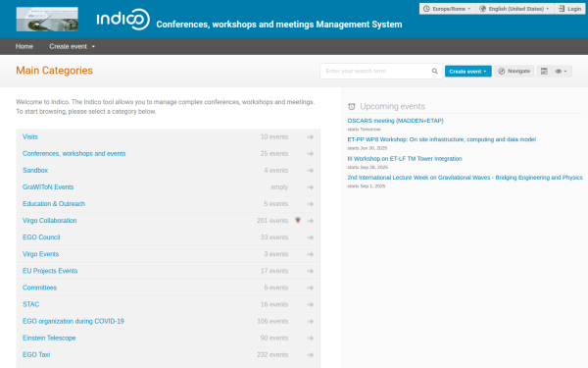Screen dimensions: 588x368
Task: Open the calendar overview icon button
Action: coord(544,71)
